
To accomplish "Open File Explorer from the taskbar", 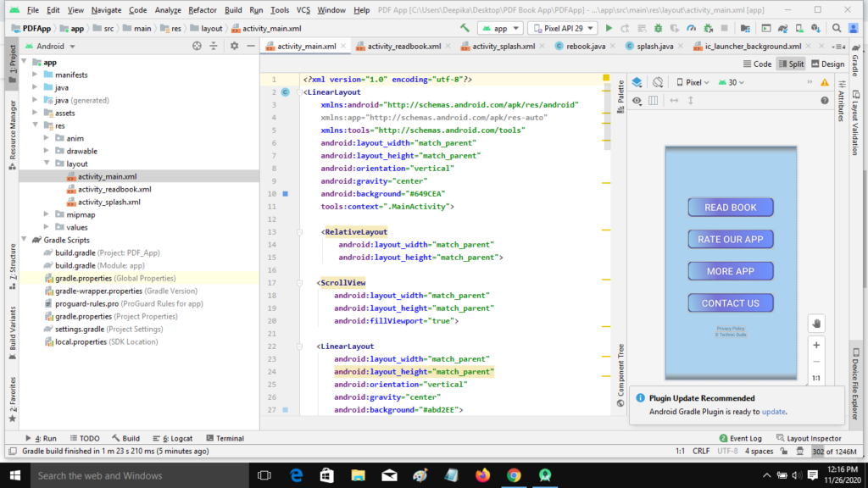I will tap(359, 476).
